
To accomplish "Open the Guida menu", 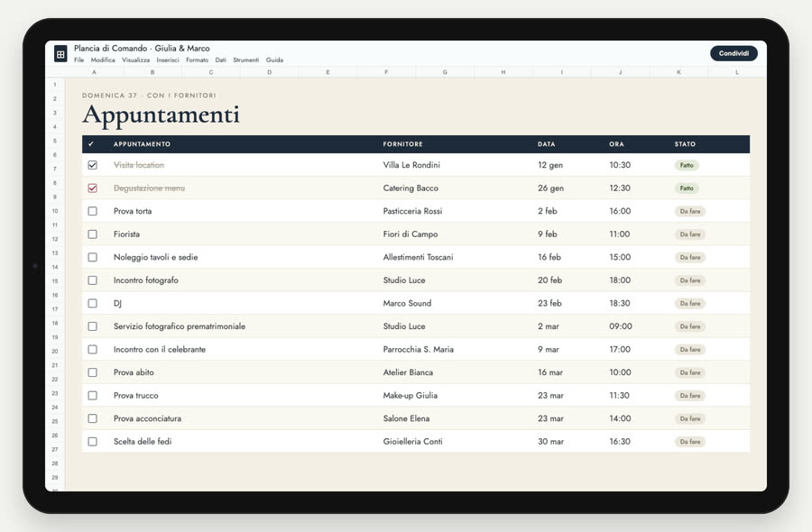I will 274,60.
